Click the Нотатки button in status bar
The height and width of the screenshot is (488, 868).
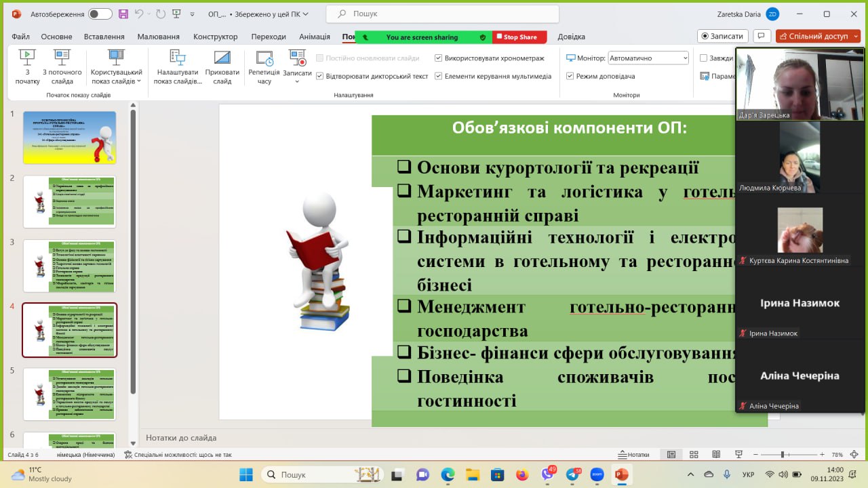tap(633, 455)
